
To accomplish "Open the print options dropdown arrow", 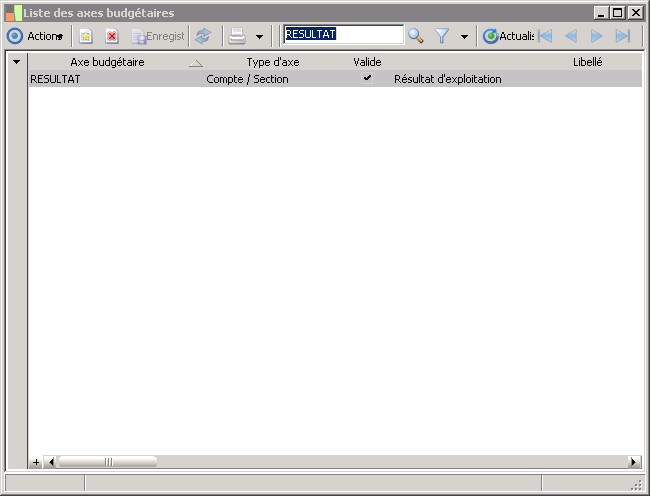I will point(260,36).
